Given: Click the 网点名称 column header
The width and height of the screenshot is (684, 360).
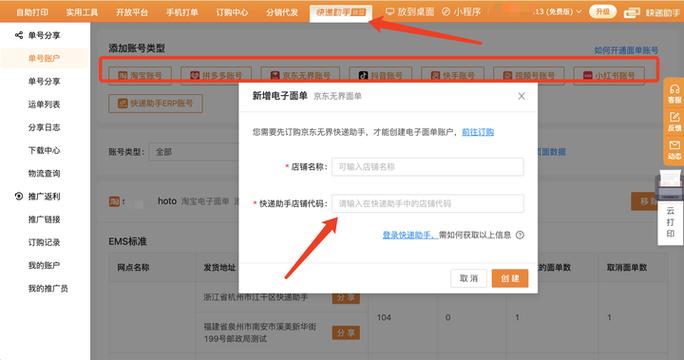Looking at the screenshot, I should pyautogui.click(x=133, y=267).
